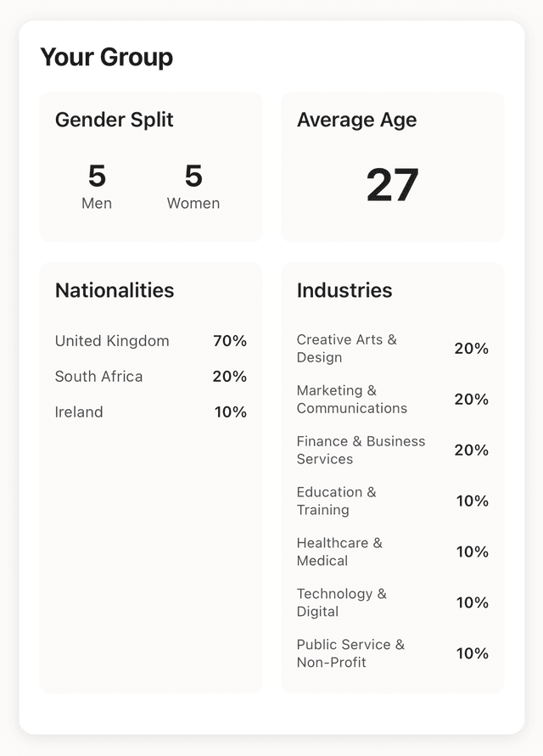Click the Men count number
Image resolution: width=543 pixels, height=756 pixels.
tap(97, 176)
